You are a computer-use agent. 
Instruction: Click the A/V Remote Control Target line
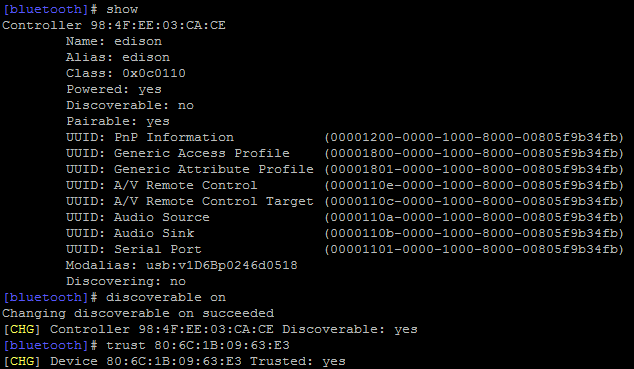(345, 201)
